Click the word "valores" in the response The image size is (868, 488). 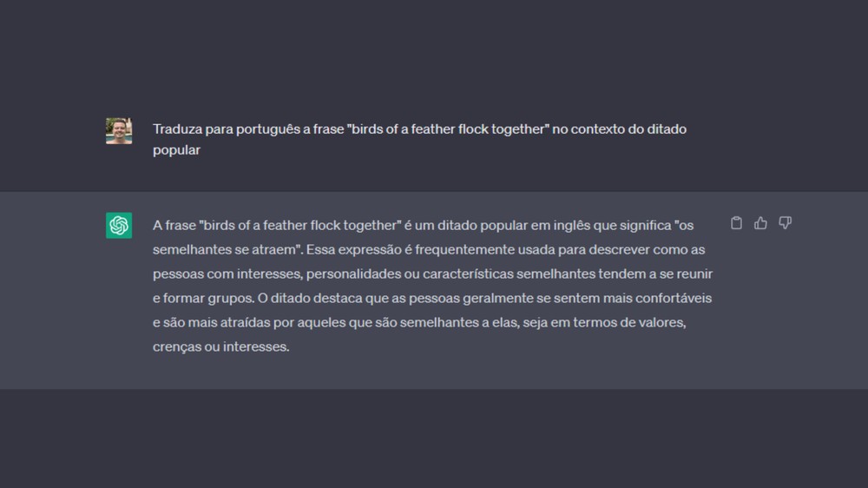pyautogui.click(x=662, y=322)
